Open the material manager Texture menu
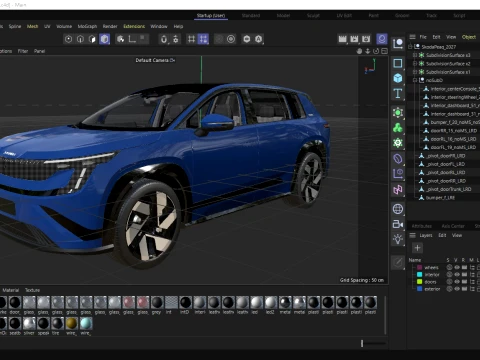480x360 pixels. 32,290
